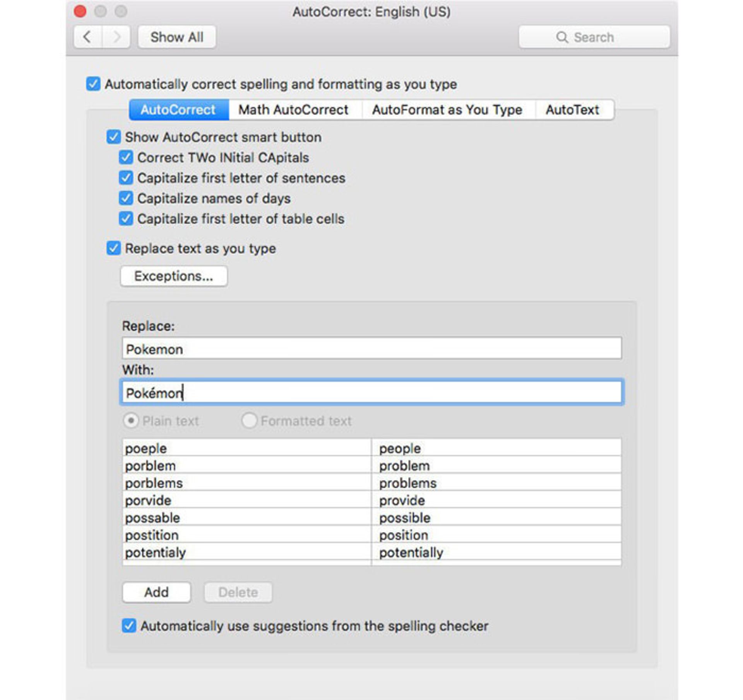Toggle Automatically use suggestions from spelling checker
The width and height of the screenshot is (743, 700).
[x=129, y=626]
